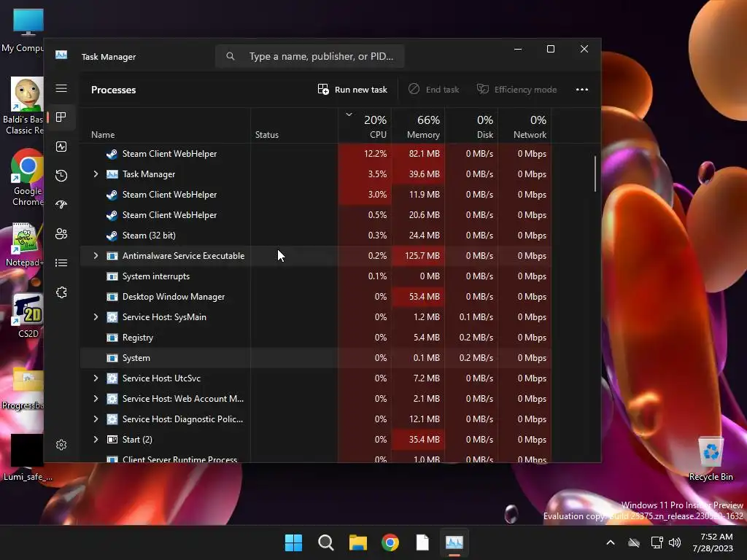Click the CS2D desktop shortcut
Viewport: 747px width, 560px height.
click(28, 316)
